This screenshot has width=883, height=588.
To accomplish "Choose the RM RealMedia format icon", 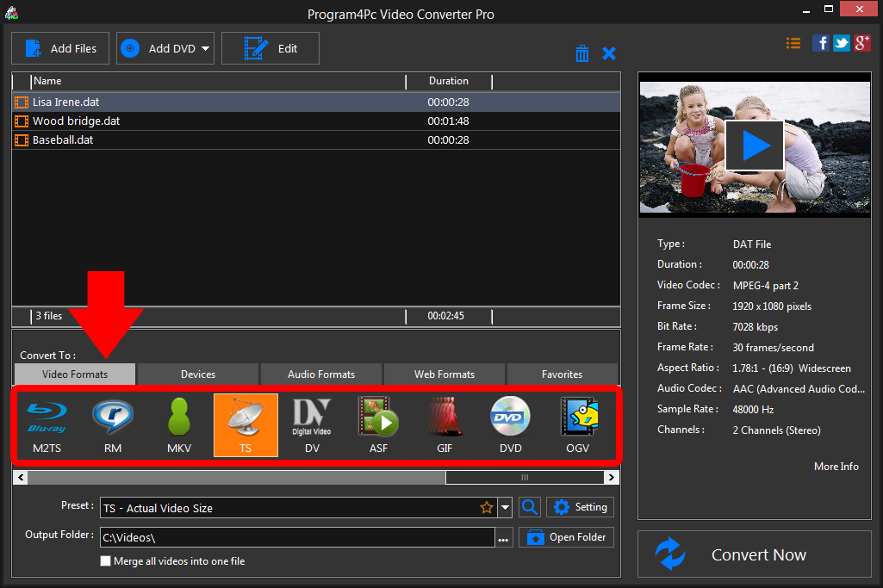I will [x=113, y=425].
